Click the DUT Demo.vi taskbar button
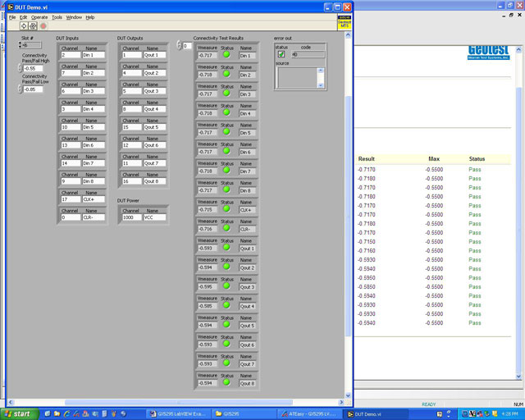 point(376,414)
